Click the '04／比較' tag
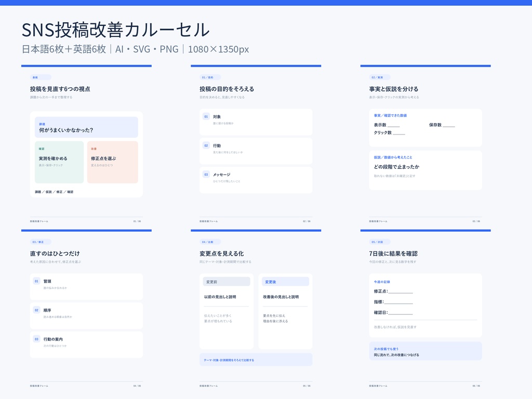 (210, 242)
